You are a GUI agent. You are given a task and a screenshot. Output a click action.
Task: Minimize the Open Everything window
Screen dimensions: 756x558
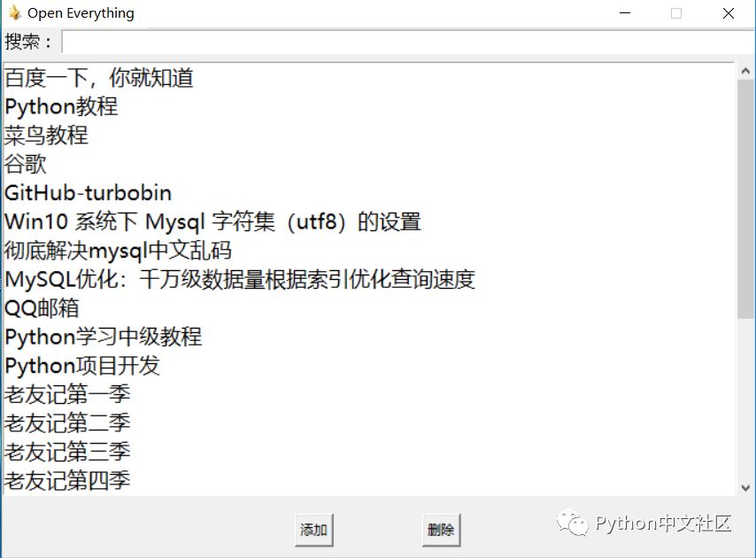(x=625, y=13)
